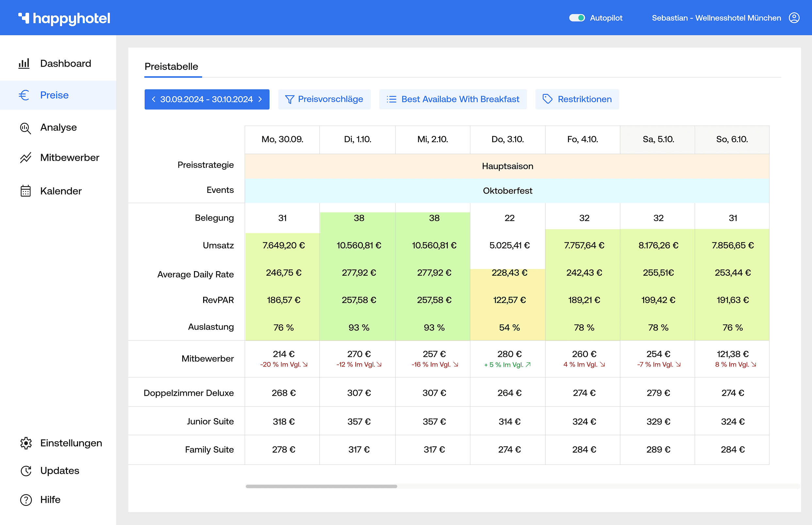Viewport: 812px width, 525px height.
Task: Click Doppelzimmer Deluxe price for Mo, 30.09.
Action: [x=283, y=393]
